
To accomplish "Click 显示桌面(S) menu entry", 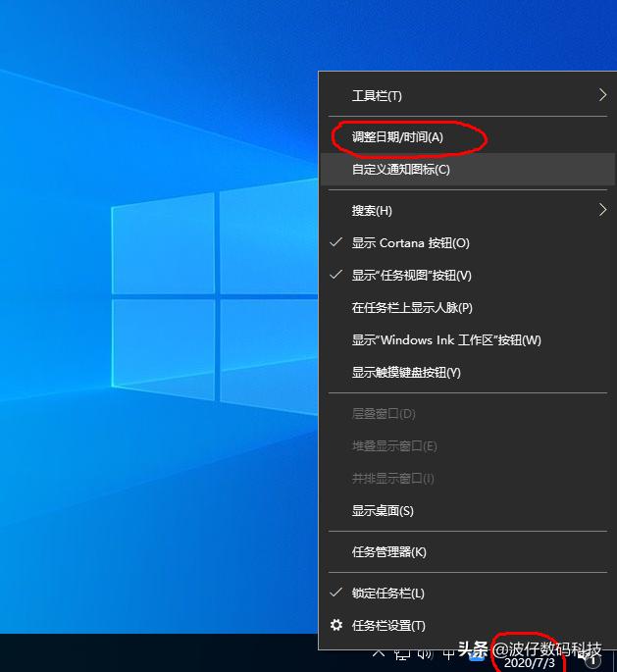I will (x=467, y=511).
